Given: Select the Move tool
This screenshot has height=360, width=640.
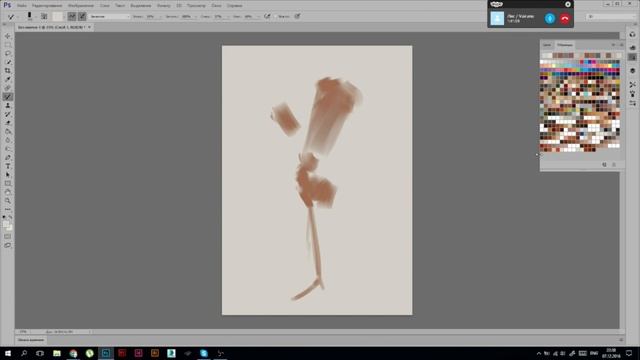Looking at the screenshot, I should pos(8,36).
